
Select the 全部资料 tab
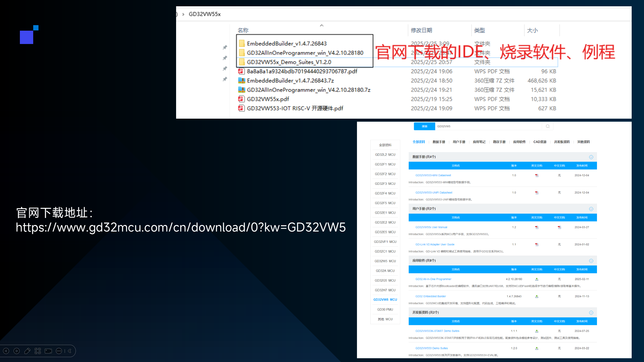tap(419, 142)
